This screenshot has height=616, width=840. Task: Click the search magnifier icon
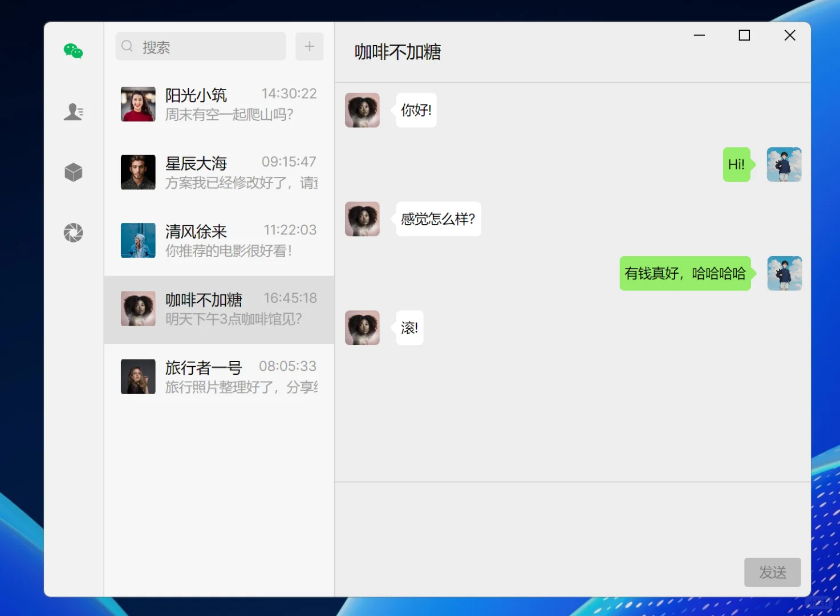coord(127,46)
